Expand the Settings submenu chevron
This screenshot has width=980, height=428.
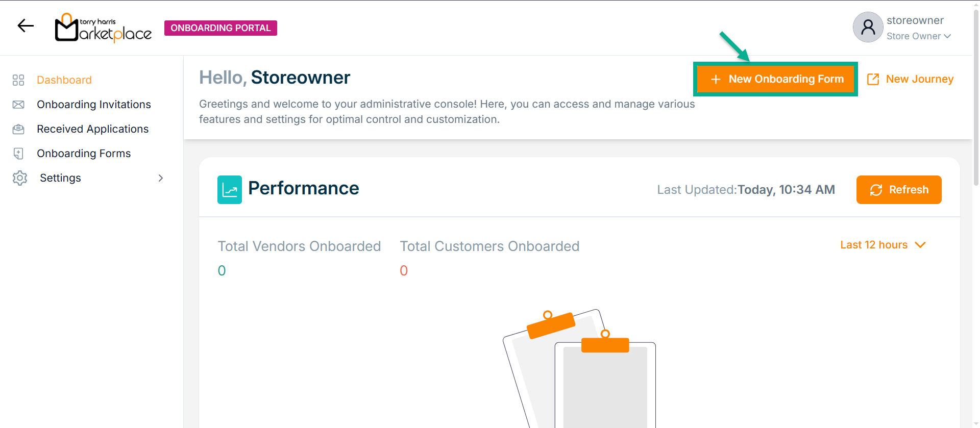tap(161, 178)
